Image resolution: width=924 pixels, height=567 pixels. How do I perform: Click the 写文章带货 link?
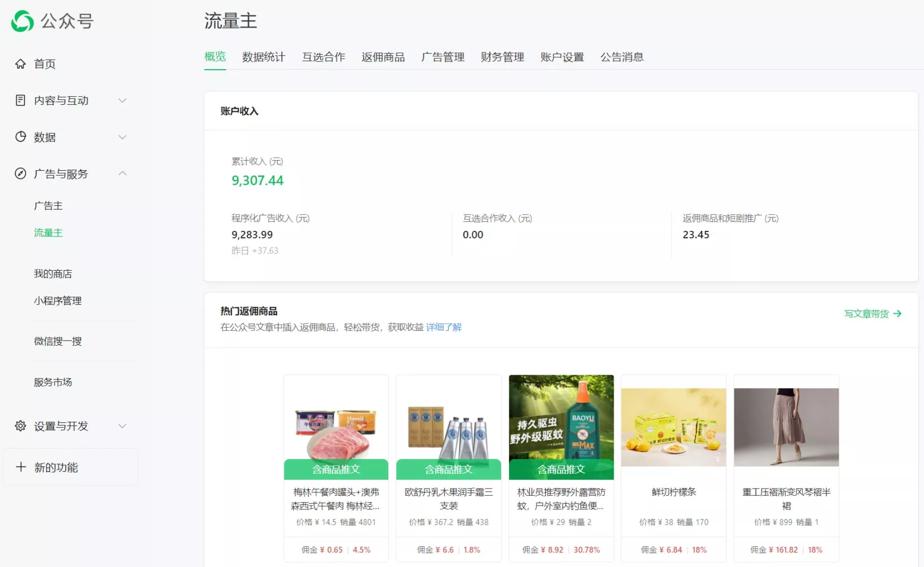point(866,314)
